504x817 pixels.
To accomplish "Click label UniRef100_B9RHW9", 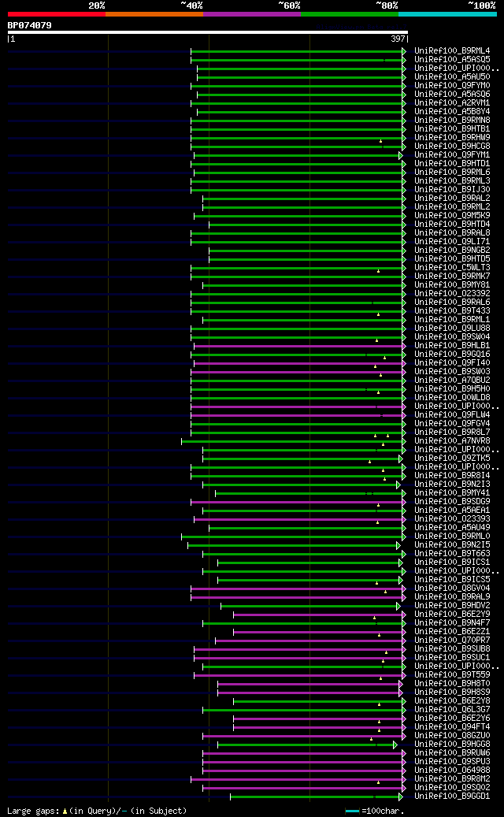I will pos(453,138).
